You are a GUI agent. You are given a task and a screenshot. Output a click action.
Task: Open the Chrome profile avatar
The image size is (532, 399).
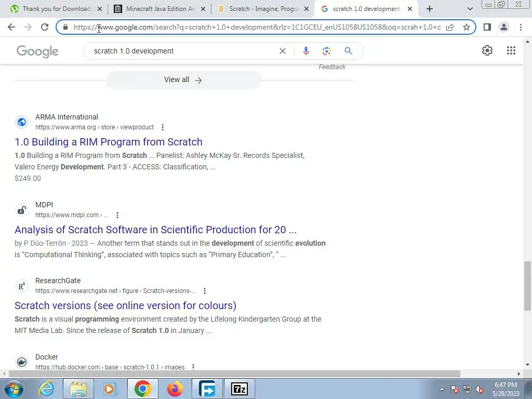point(504,27)
